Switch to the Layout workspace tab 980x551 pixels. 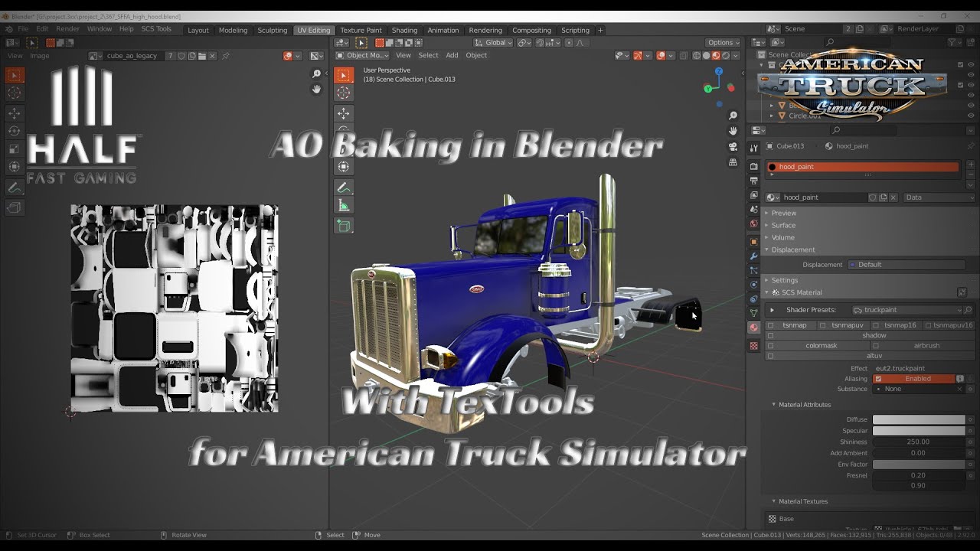(198, 31)
